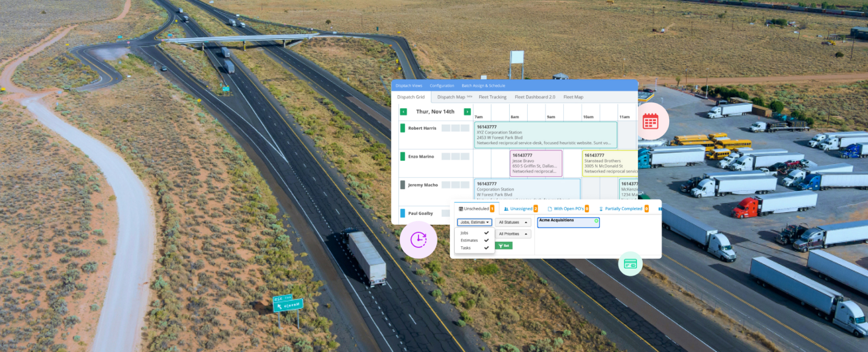
Task: Open Batch Assign & Schedule menu
Action: click(x=483, y=86)
